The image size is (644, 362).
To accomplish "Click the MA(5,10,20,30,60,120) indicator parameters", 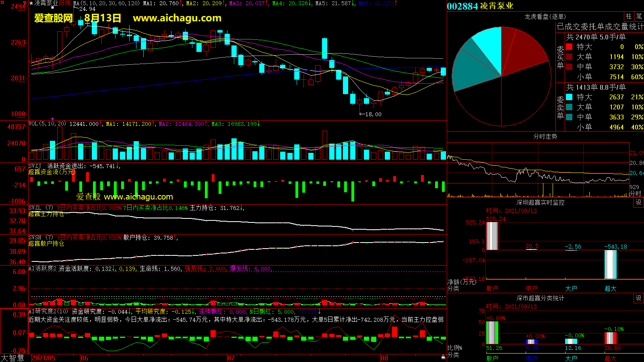I will point(107,3).
